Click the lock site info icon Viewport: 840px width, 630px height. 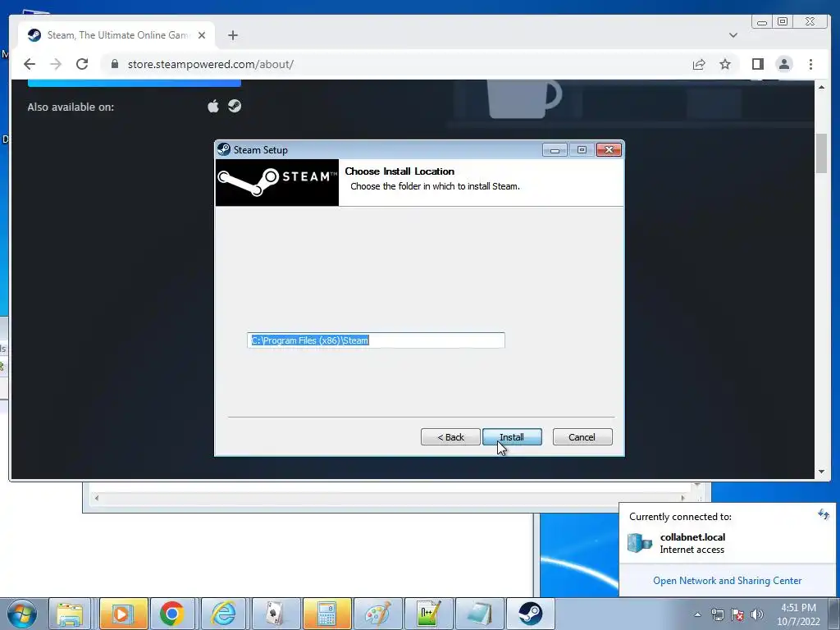click(x=114, y=64)
